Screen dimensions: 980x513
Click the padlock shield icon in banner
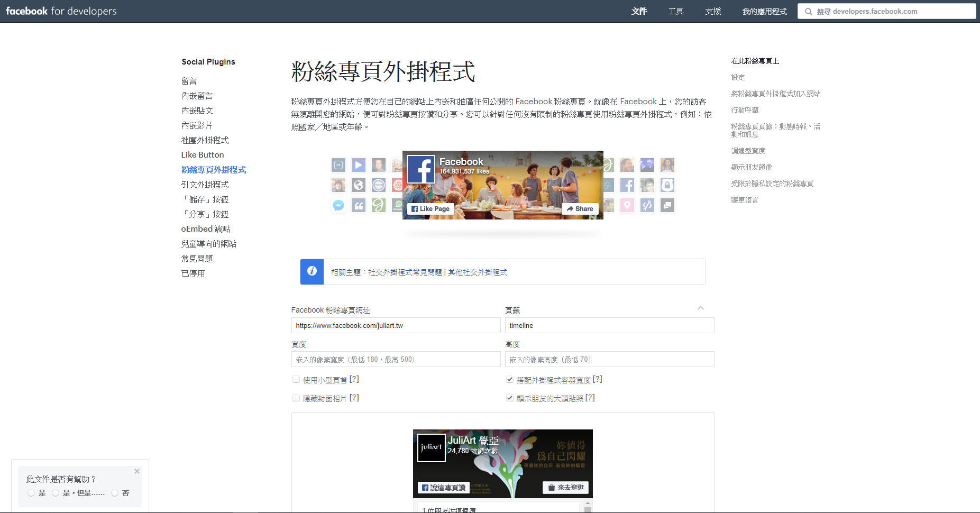(667, 185)
